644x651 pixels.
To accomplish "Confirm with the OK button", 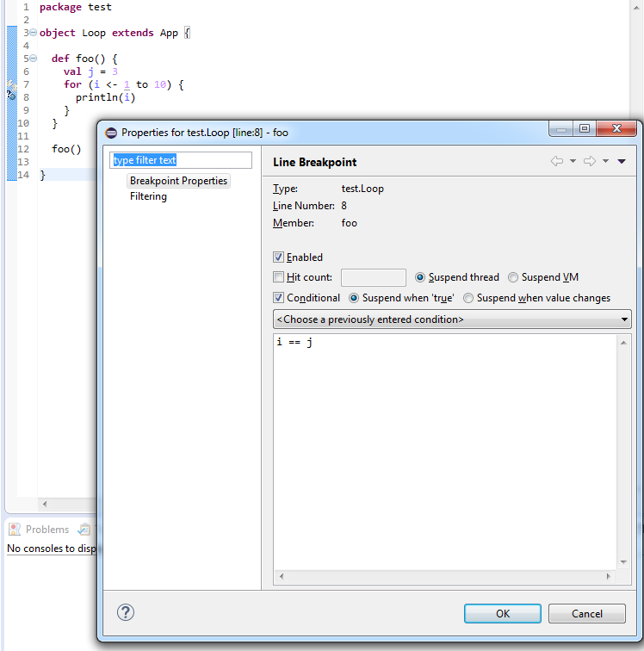I will pyautogui.click(x=503, y=614).
